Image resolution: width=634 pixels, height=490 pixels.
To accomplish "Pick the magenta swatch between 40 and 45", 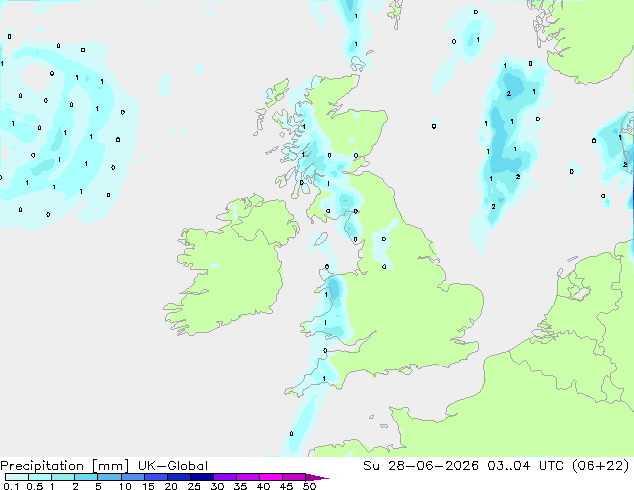I will [271, 477].
